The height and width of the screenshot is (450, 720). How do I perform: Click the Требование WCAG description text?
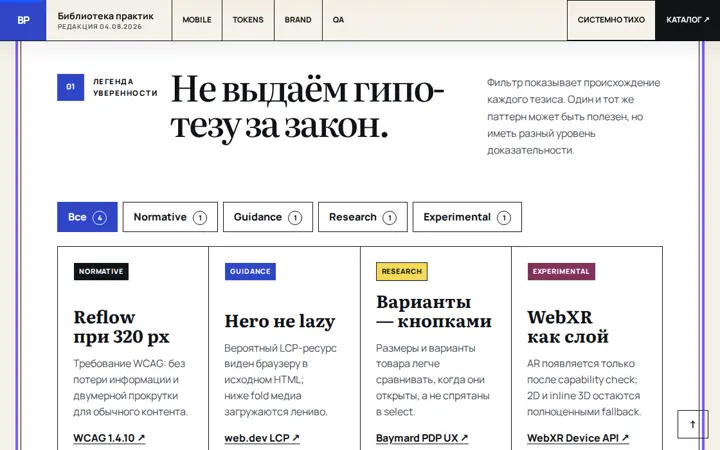coord(130,387)
